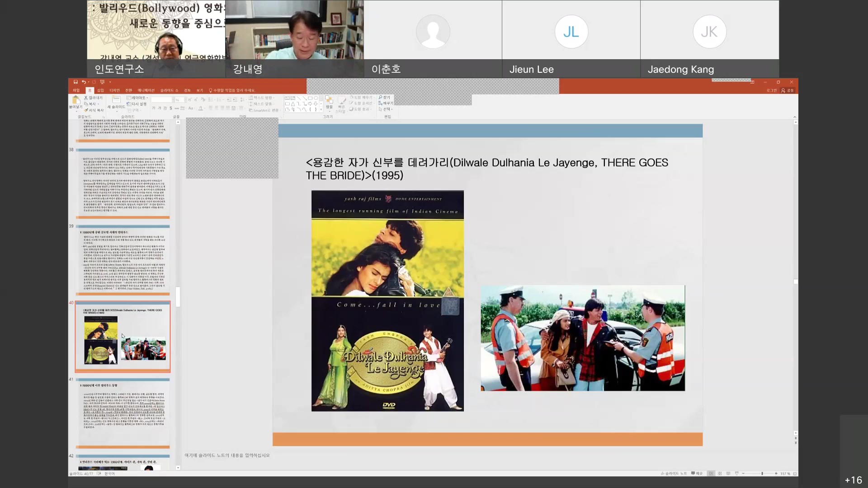Click the slide title text about Dilwale Dulhania
Viewport: 868px width, 488px height.
coord(487,169)
